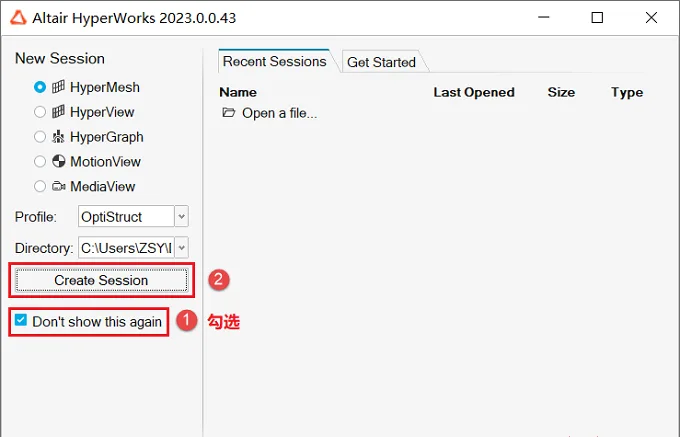Screen dimensions: 680x437
Task: Click the HyperMesh mesh icon
Action: 59,87
